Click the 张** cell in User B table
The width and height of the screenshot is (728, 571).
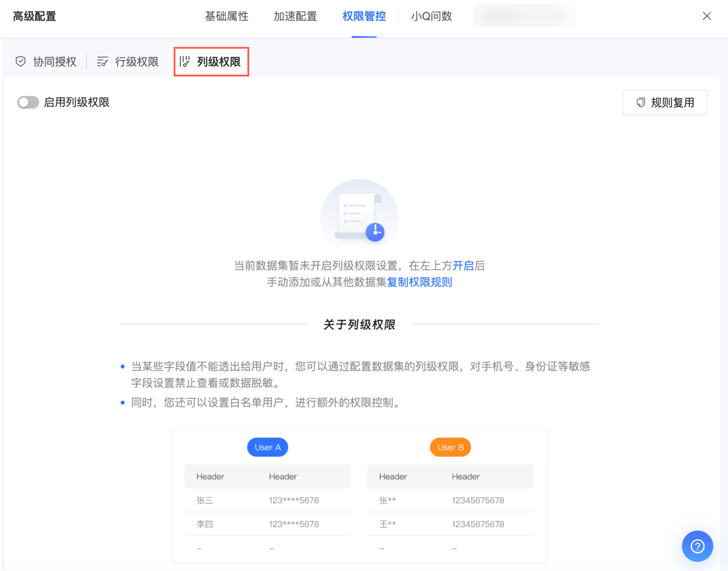[x=387, y=500]
